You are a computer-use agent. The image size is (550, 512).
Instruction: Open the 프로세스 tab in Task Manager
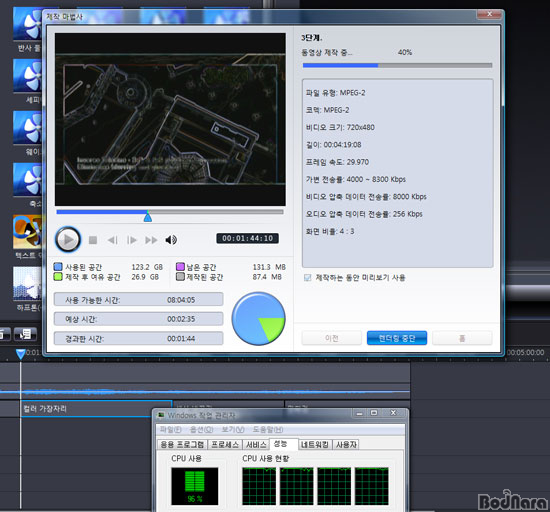tap(225, 445)
